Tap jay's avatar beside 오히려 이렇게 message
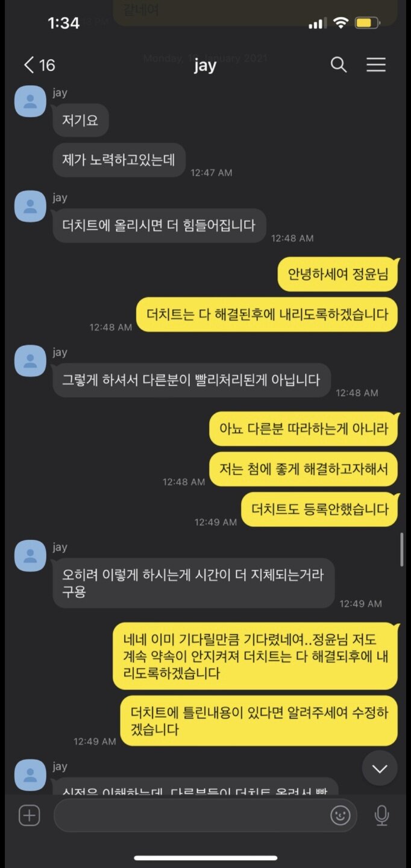This screenshot has height=868, width=411. point(30,556)
